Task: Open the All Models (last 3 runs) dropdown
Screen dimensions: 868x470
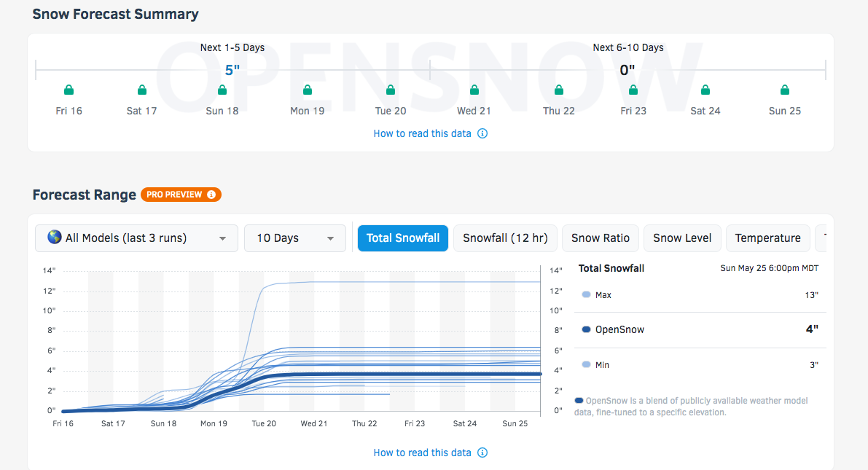Action: coord(137,238)
